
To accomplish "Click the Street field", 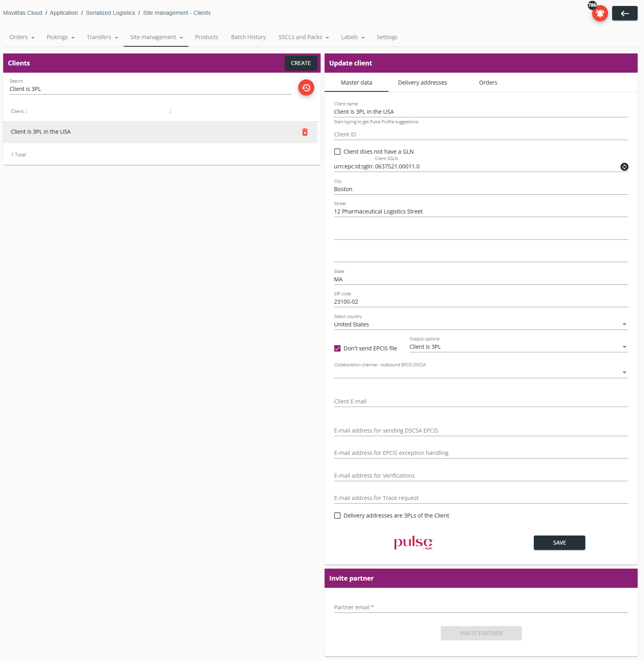I will point(481,211).
